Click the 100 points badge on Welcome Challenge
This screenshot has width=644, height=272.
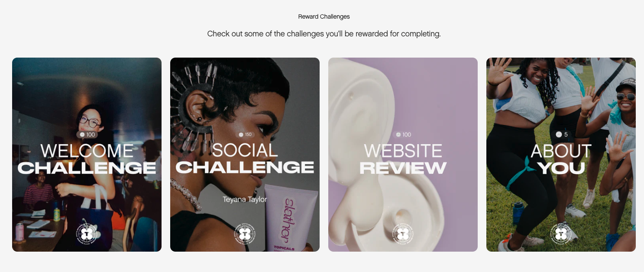tap(87, 135)
